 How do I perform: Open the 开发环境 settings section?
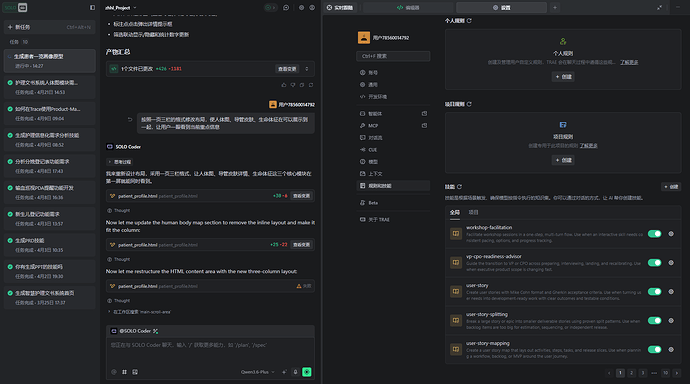point(393,97)
